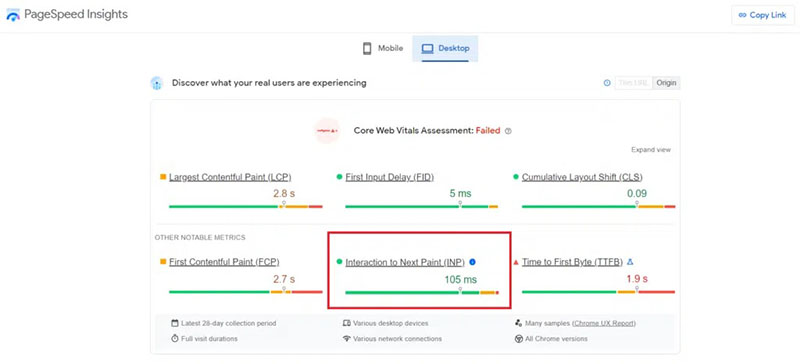Click Full visit durations text

pyautogui.click(x=209, y=338)
